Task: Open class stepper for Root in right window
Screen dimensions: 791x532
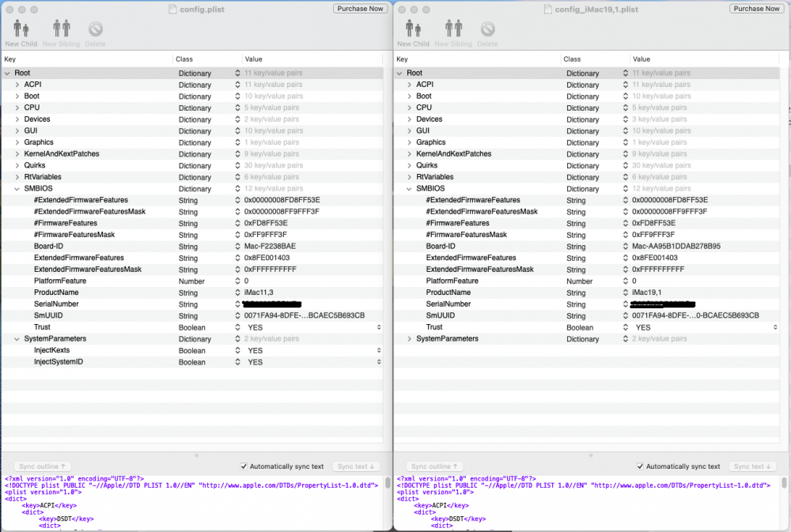Action: click(626, 73)
